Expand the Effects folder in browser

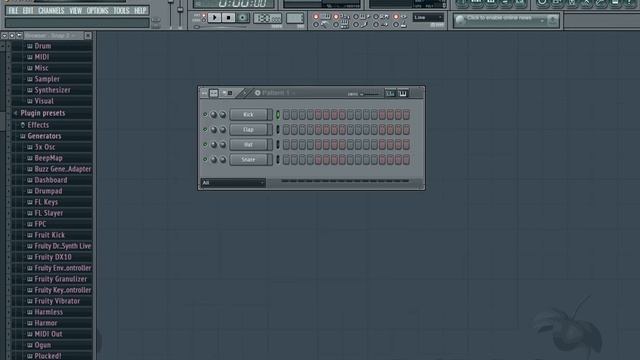38,125
